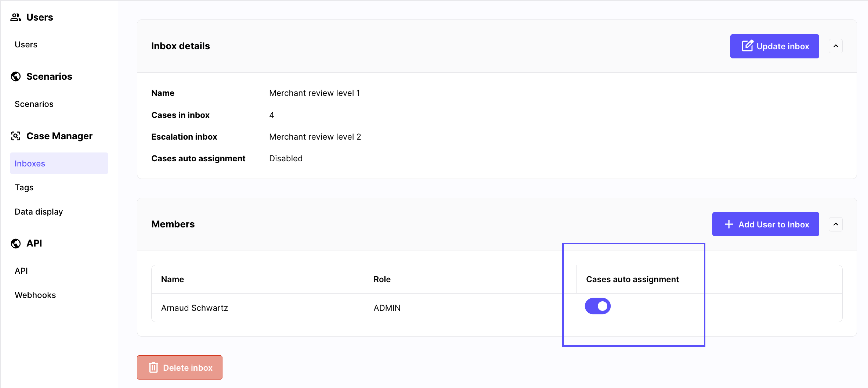Click the Case Manager scan icon
This screenshot has width=868, height=388.
[x=16, y=136]
